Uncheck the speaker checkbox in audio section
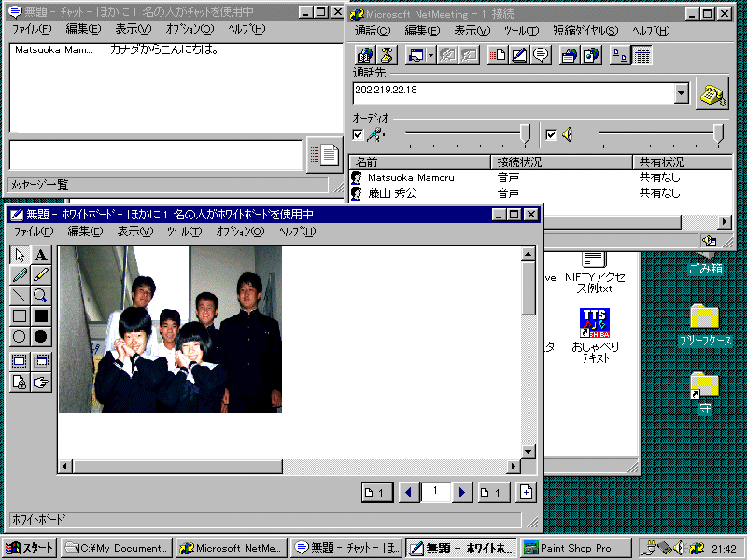Image resolution: width=747 pixels, height=560 pixels. pos(551,134)
